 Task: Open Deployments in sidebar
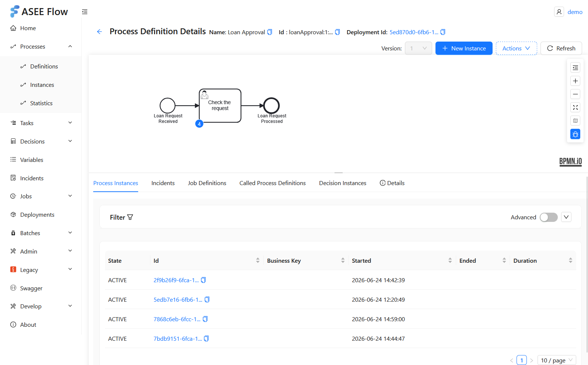37,215
